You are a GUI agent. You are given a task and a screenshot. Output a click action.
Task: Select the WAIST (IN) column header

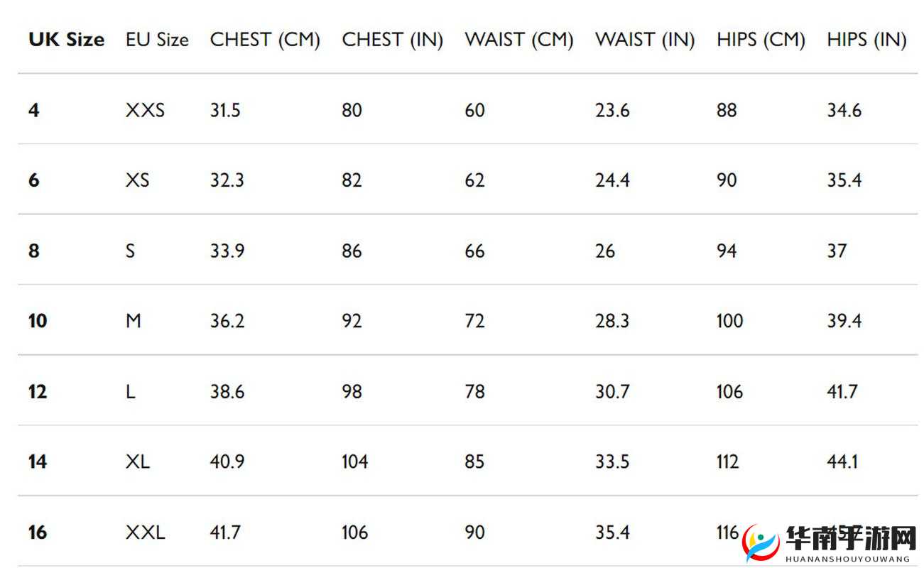[644, 40]
